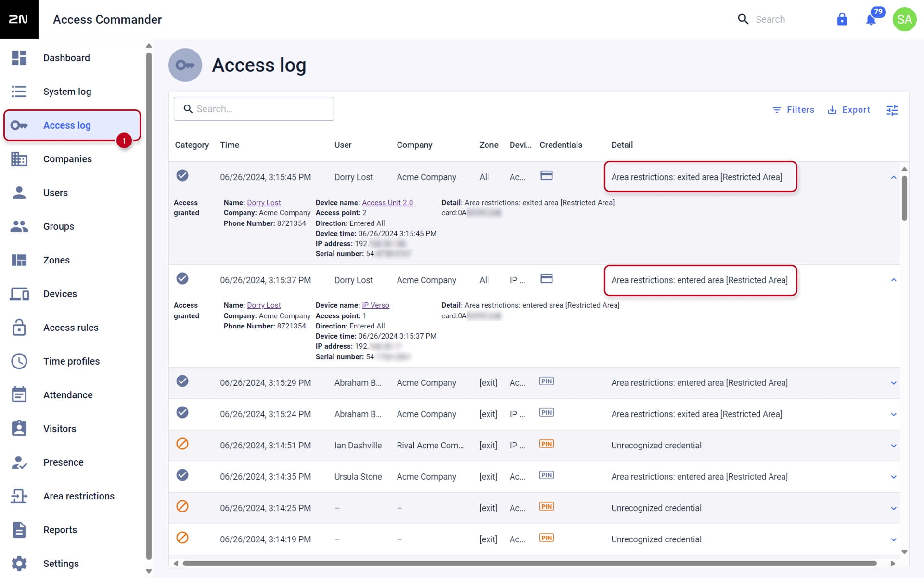Open Dorry Lost link in second expanded row
The image size is (924, 578).
pyautogui.click(x=264, y=305)
